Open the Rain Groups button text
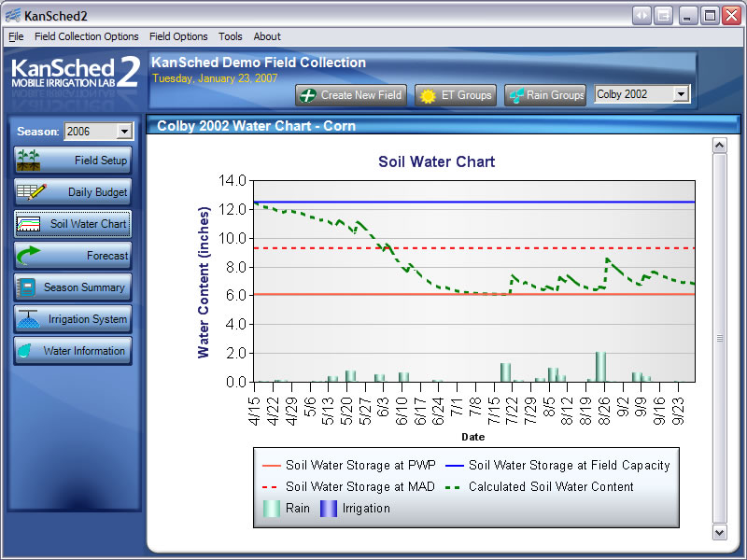The image size is (747, 560). (x=555, y=95)
